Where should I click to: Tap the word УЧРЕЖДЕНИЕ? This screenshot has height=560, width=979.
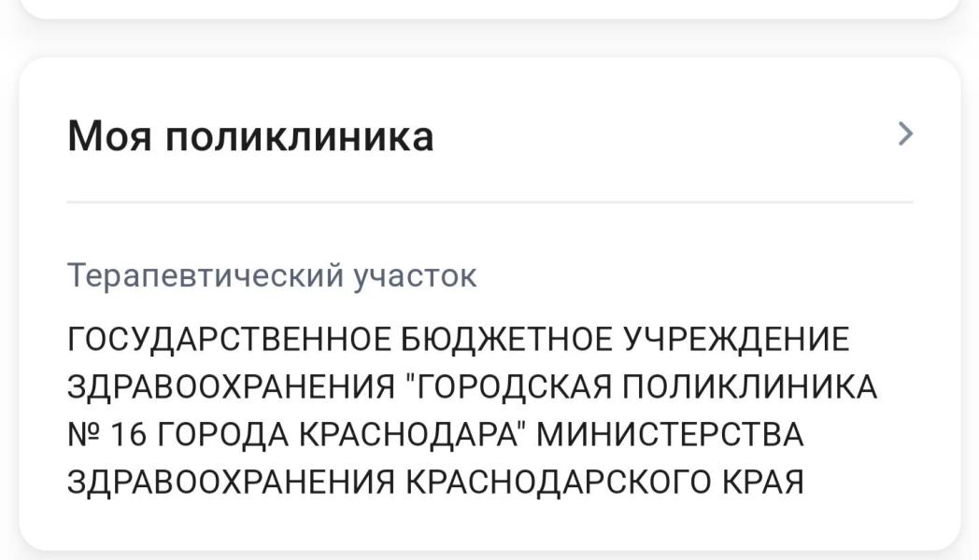pos(737,338)
